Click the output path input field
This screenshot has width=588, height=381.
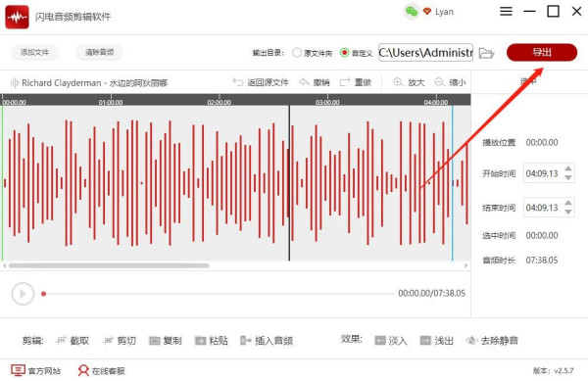[425, 53]
